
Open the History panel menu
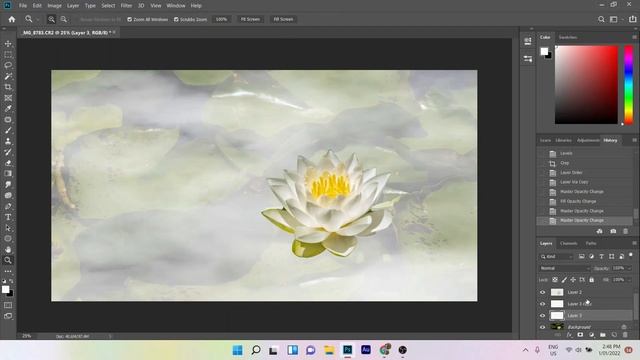click(634, 140)
